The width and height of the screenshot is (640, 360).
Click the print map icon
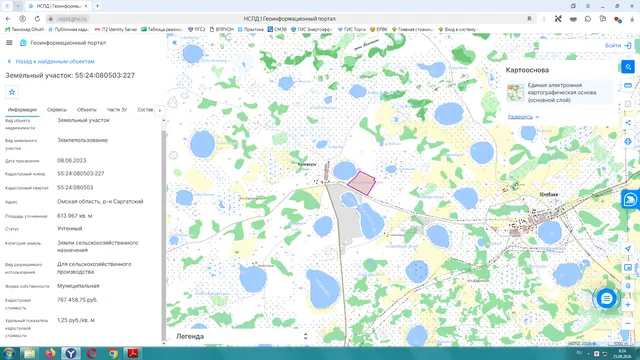click(x=628, y=142)
